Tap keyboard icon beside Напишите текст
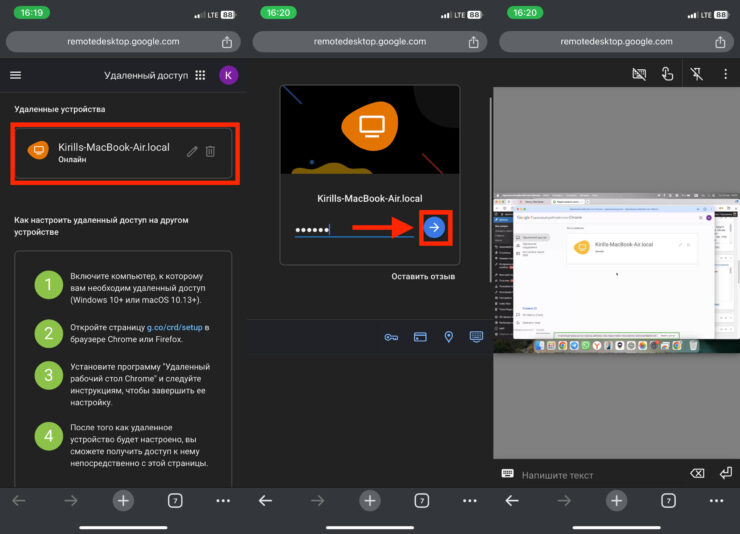Viewport: 740px width, 534px height. point(507,473)
